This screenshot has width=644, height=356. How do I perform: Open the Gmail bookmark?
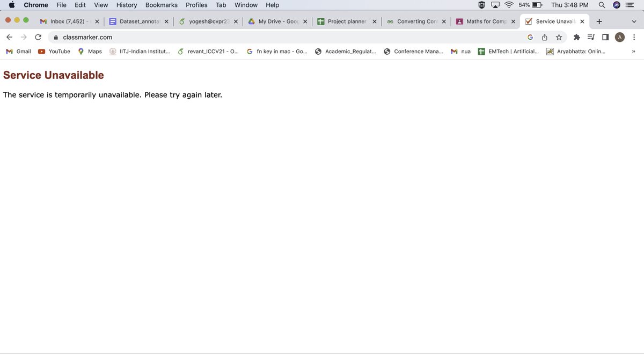tap(18, 52)
